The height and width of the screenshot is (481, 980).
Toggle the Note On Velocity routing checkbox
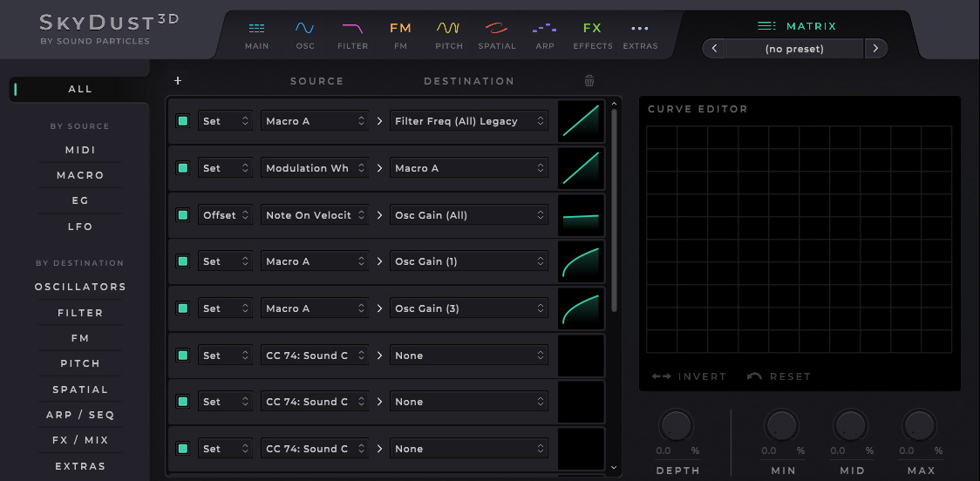coord(183,215)
